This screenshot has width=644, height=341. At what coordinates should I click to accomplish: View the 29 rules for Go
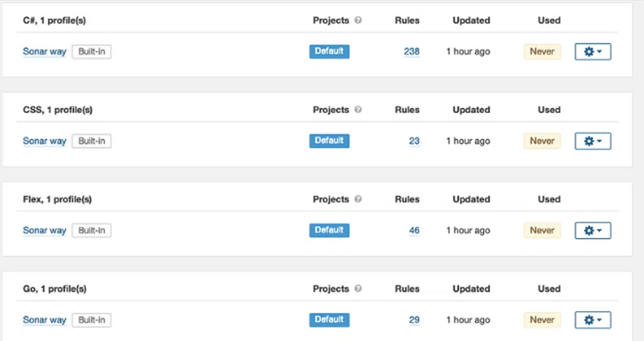click(x=414, y=320)
